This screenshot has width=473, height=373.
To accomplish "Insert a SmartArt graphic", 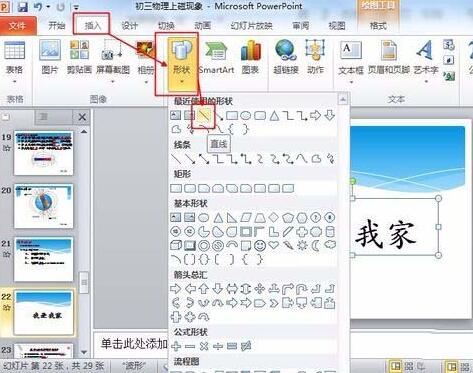I will 216,57.
